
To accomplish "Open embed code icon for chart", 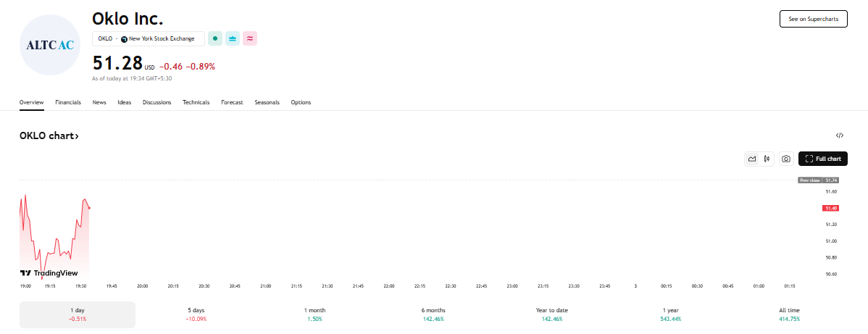I will [840, 135].
